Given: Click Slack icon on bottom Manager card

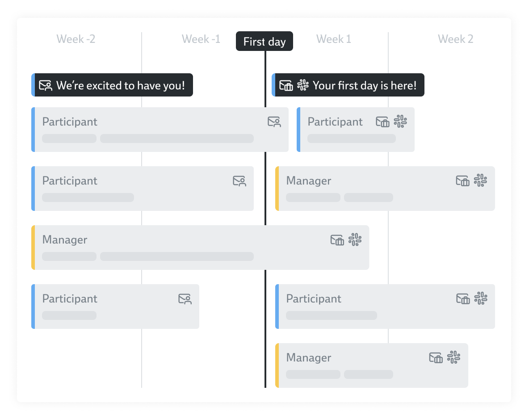Looking at the screenshot, I should (x=453, y=357).
